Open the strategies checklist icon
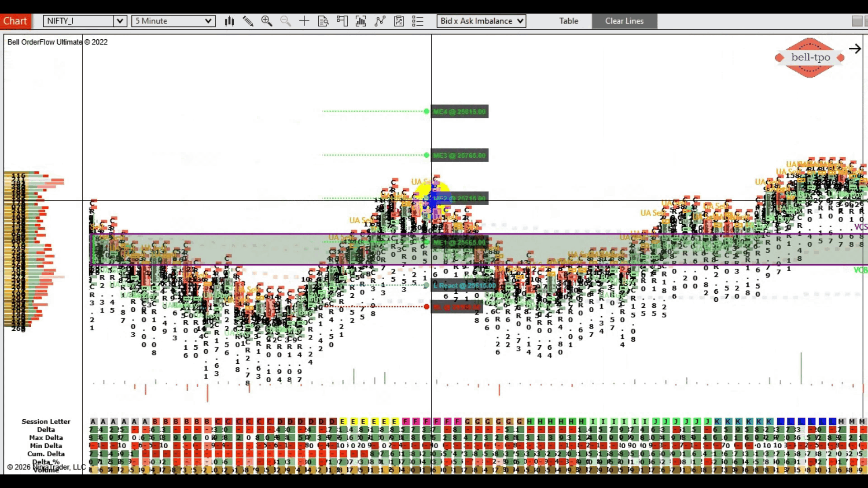This screenshot has height=488, width=868. (399, 21)
